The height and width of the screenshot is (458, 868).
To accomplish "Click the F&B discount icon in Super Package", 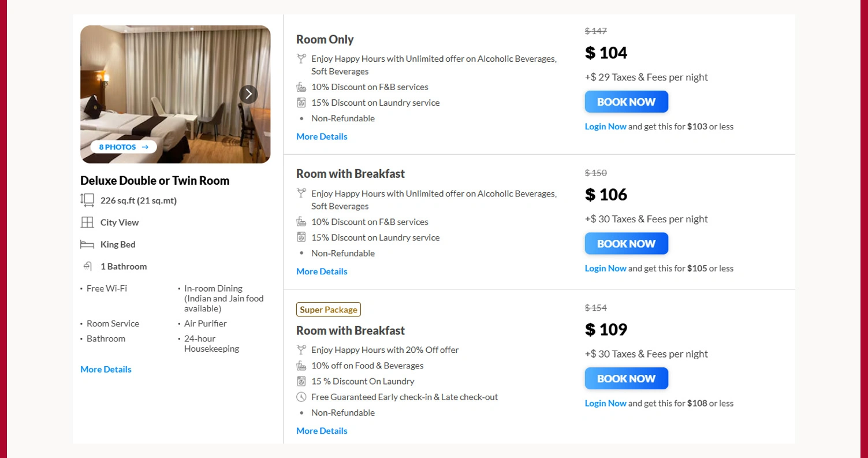I will [x=301, y=365].
